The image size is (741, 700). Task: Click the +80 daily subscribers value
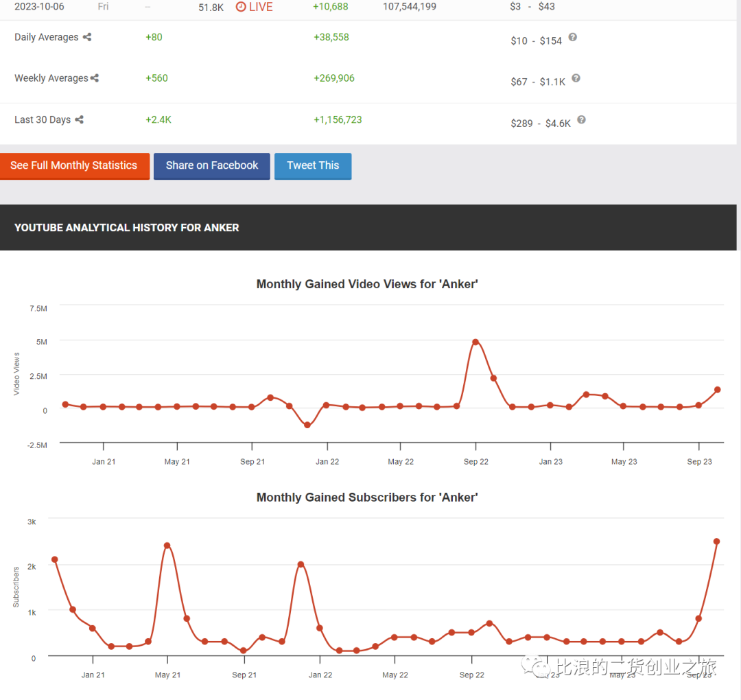[x=154, y=37]
